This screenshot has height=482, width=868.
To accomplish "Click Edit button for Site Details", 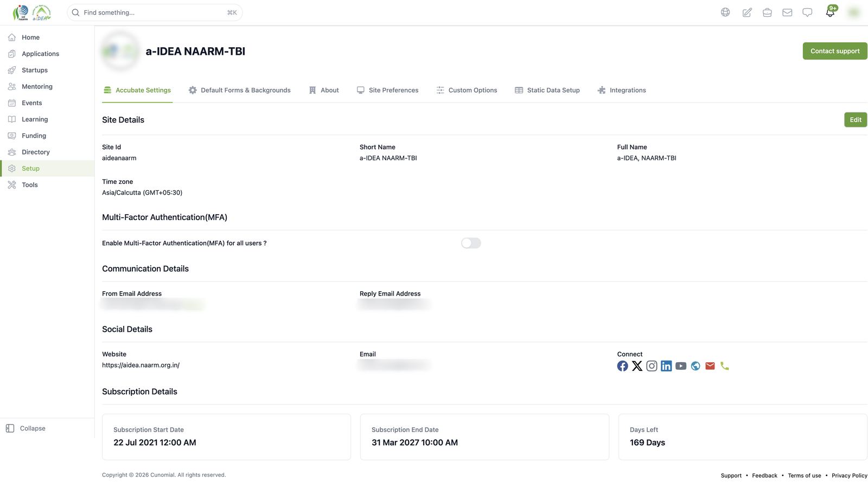I will (856, 120).
